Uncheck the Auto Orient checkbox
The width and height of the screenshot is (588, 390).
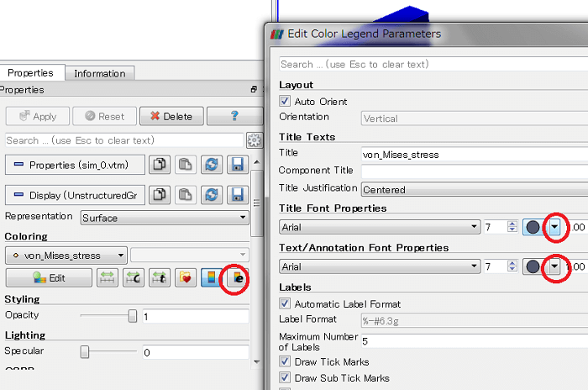coord(286,101)
